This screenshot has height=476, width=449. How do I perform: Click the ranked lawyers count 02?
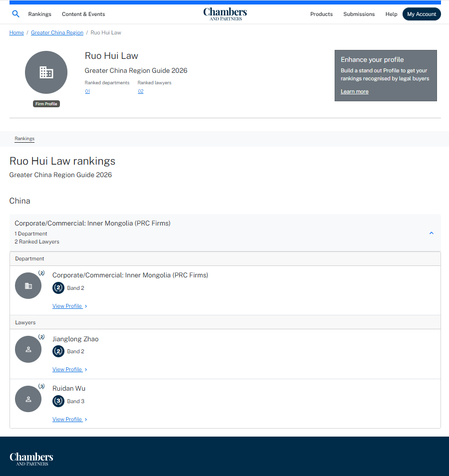[140, 91]
